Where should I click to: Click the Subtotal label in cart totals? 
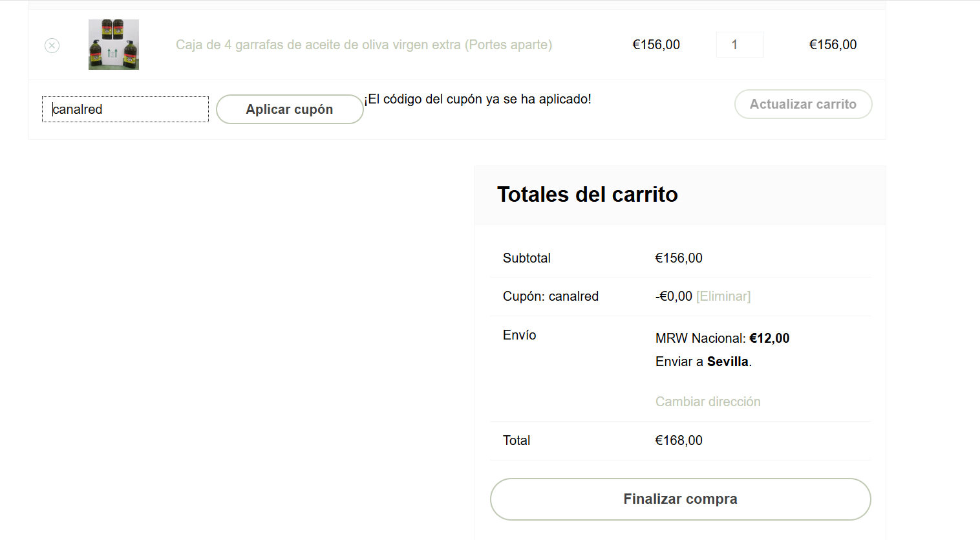click(x=527, y=258)
